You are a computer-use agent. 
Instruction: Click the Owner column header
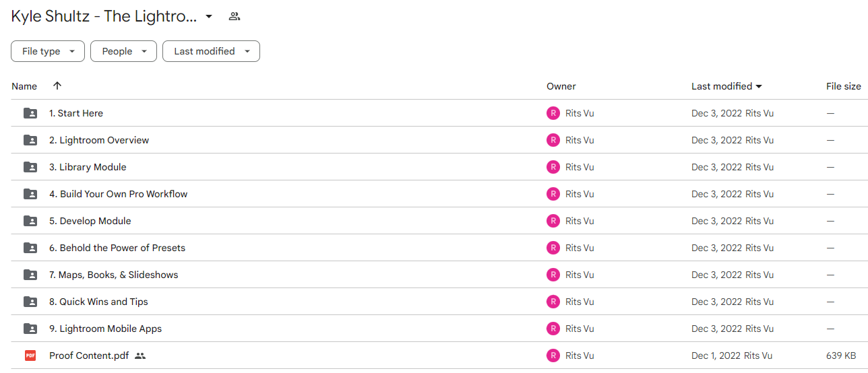pos(561,86)
